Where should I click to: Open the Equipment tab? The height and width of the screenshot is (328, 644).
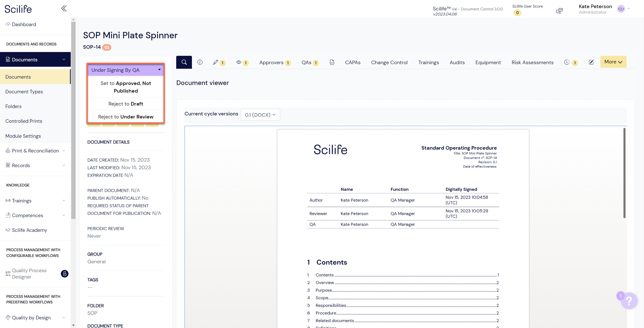[x=488, y=62]
